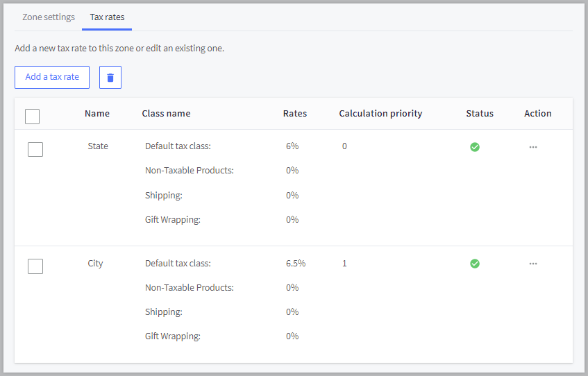Click the green status checkmark for City

(475, 264)
